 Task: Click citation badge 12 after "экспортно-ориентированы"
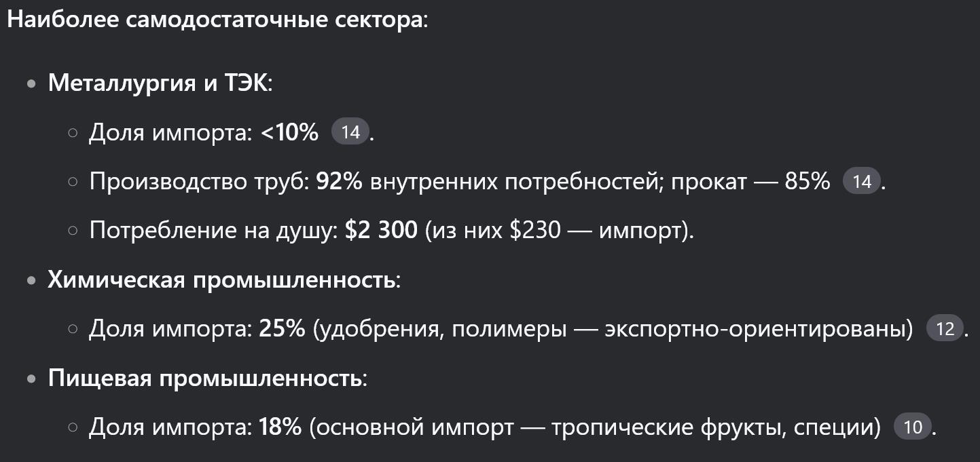click(945, 329)
